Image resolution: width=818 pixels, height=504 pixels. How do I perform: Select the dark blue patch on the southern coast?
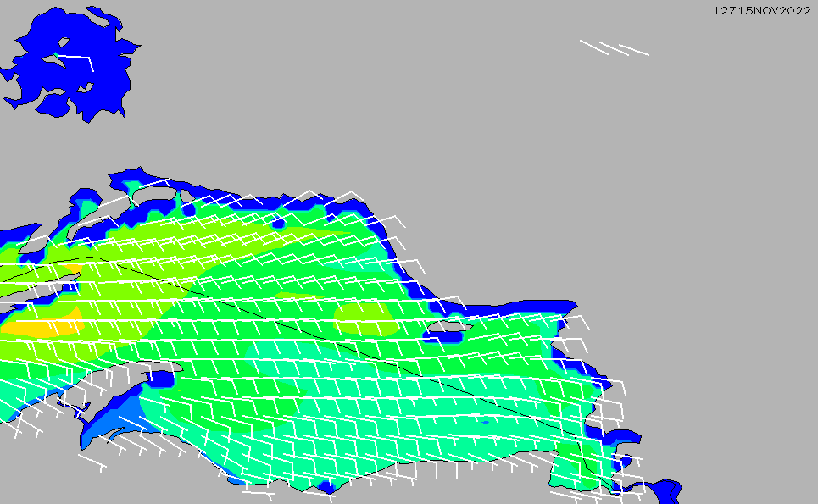326,487
